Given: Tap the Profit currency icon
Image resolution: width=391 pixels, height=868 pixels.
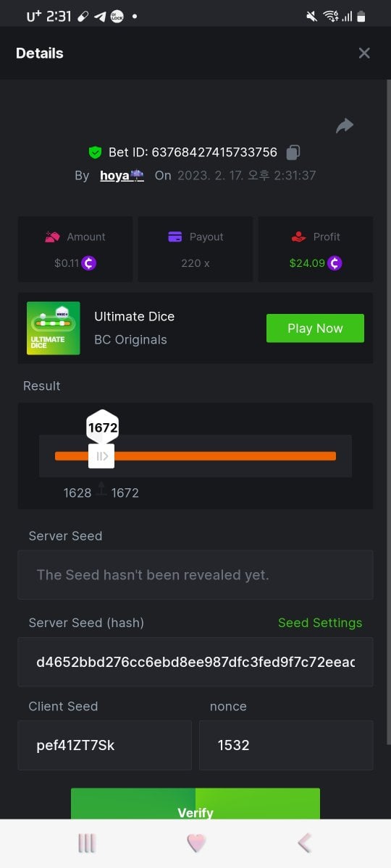Looking at the screenshot, I should 335,263.
